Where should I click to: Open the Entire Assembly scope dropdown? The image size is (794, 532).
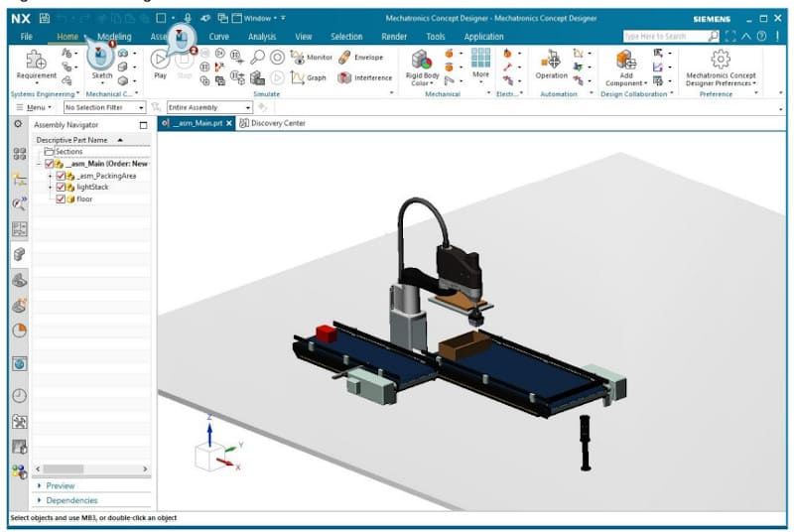208,107
